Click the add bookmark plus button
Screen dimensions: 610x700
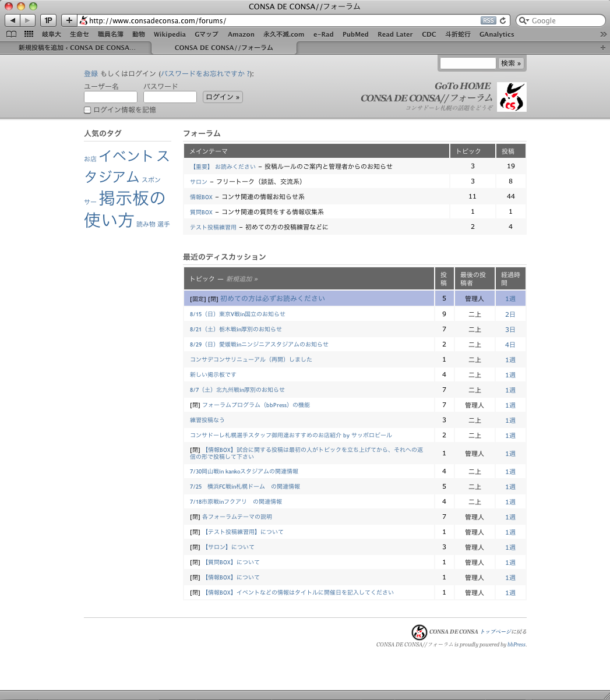[69, 20]
